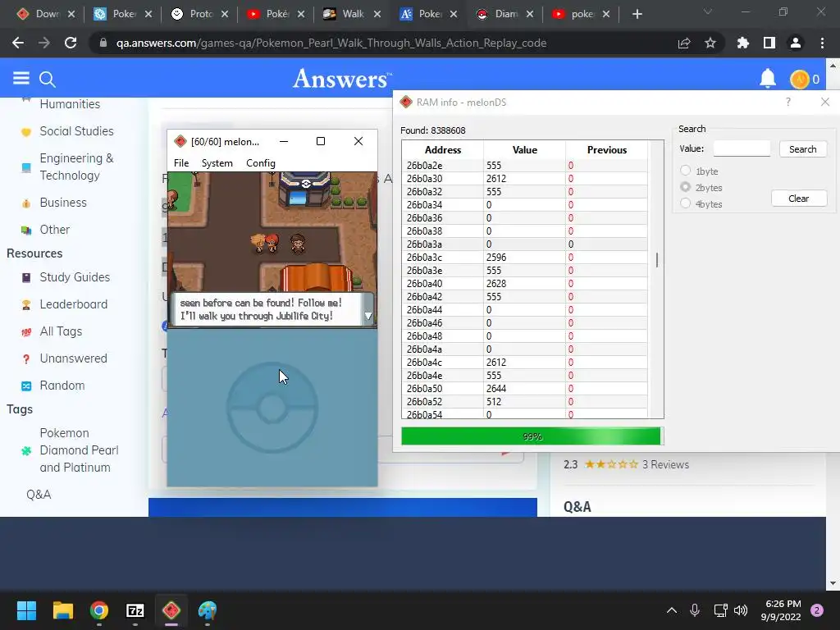Click the RAM search progress bar
840x630 pixels.
(532, 436)
